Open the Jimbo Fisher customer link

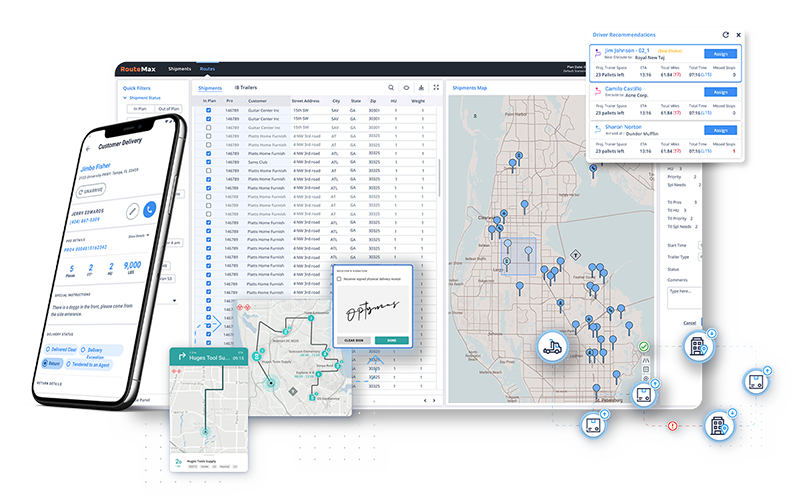[x=95, y=167]
